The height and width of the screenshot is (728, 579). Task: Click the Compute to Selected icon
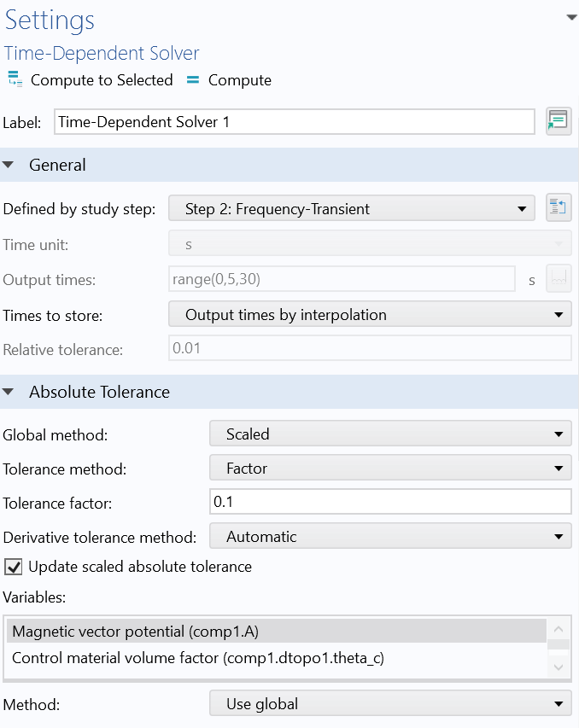click(15, 80)
